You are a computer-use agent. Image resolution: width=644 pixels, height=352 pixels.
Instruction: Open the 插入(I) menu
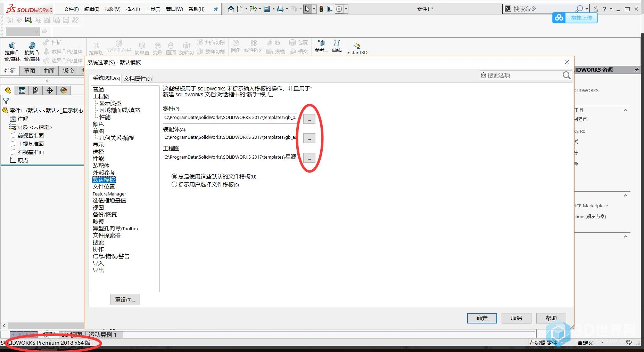[133, 9]
